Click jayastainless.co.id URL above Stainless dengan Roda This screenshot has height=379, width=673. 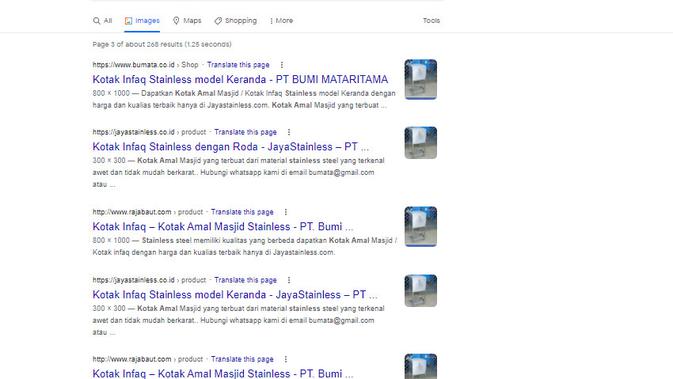tap(133, 132)
